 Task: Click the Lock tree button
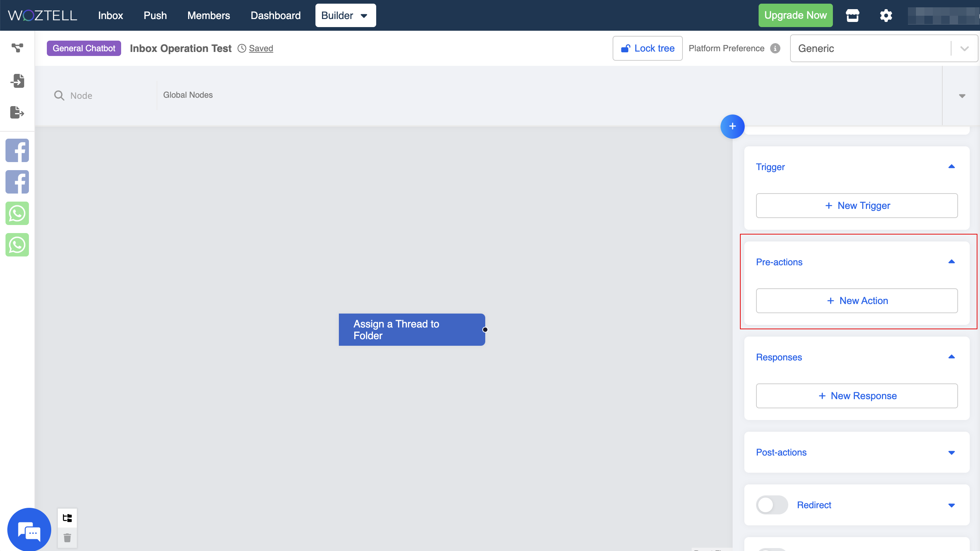(647, 48)
